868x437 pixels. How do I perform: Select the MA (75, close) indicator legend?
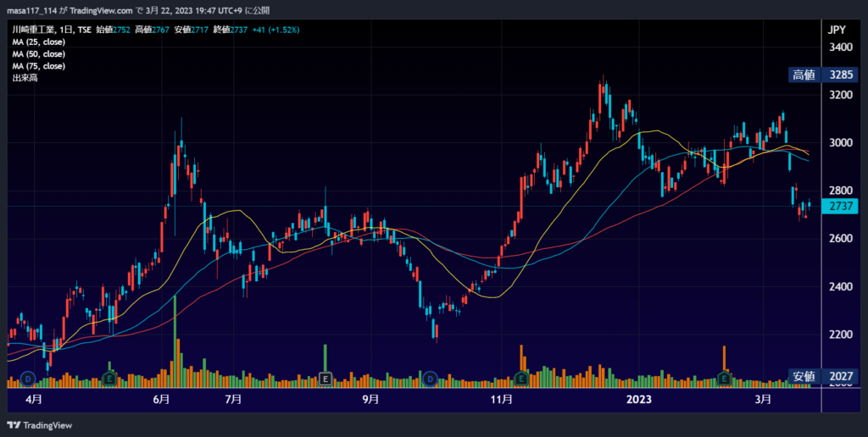coord(39,66)
